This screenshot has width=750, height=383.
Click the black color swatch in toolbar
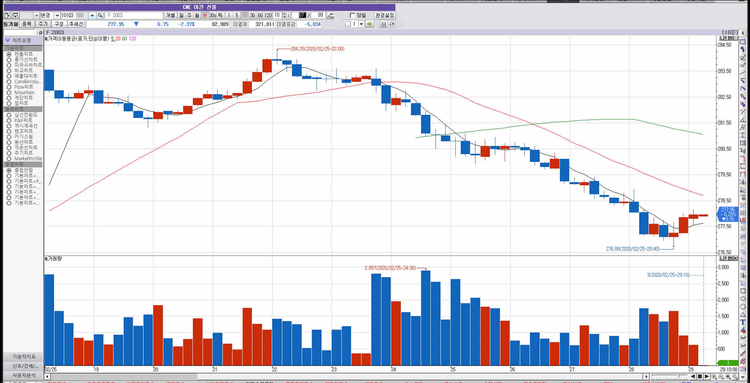coord(303,15)
